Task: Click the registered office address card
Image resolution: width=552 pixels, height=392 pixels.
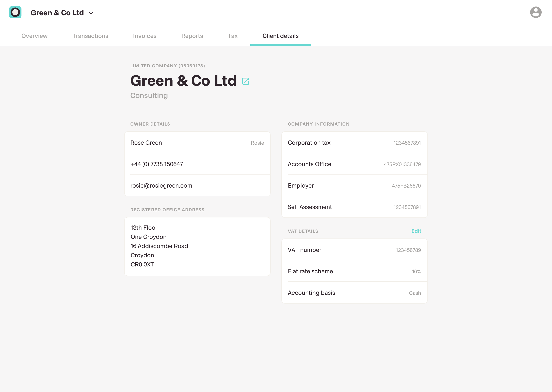Action: tap(197, 246)
